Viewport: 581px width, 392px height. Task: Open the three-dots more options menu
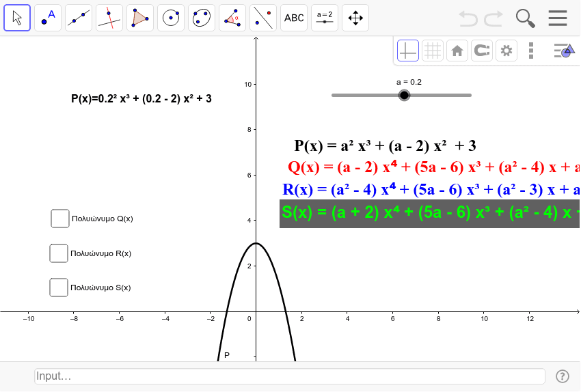click(531, 51)
